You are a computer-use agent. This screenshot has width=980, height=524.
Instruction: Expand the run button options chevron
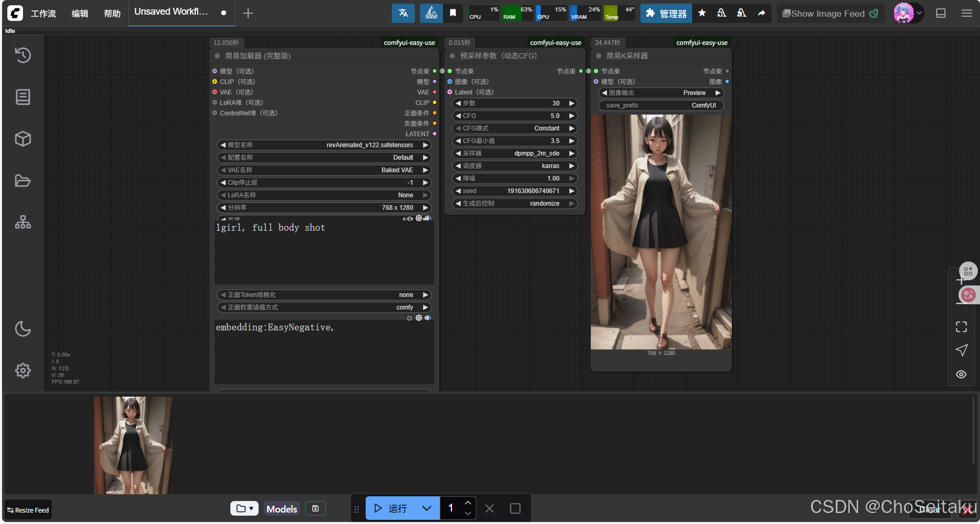click(x=426, y=508)
